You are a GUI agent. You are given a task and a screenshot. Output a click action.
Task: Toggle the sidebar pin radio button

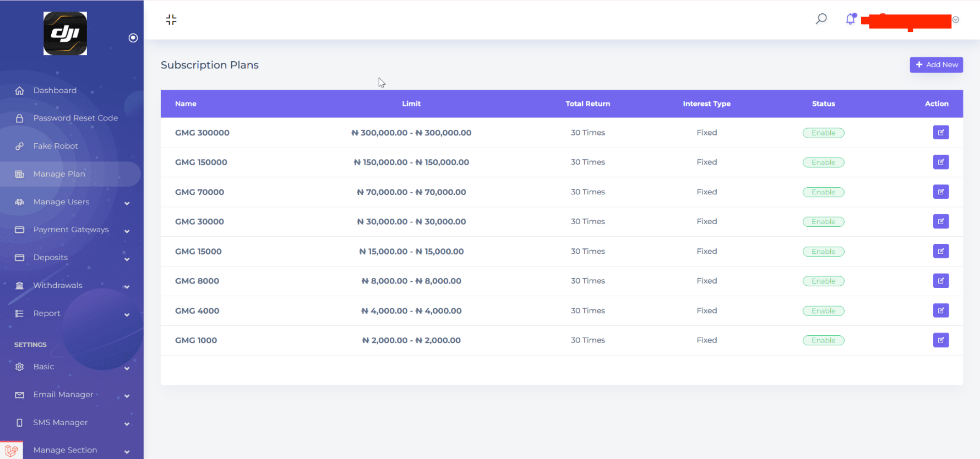click(133, 38)
